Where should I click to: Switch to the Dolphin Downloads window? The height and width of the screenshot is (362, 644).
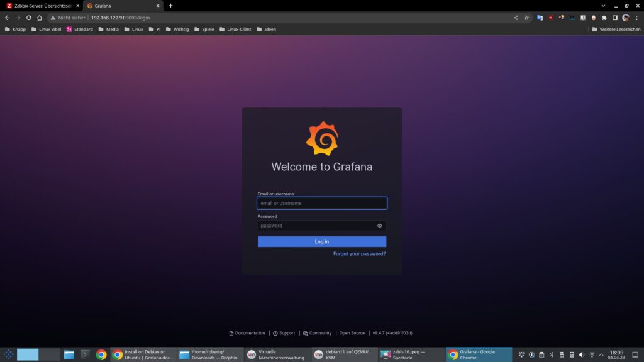[x=210, y=354]
